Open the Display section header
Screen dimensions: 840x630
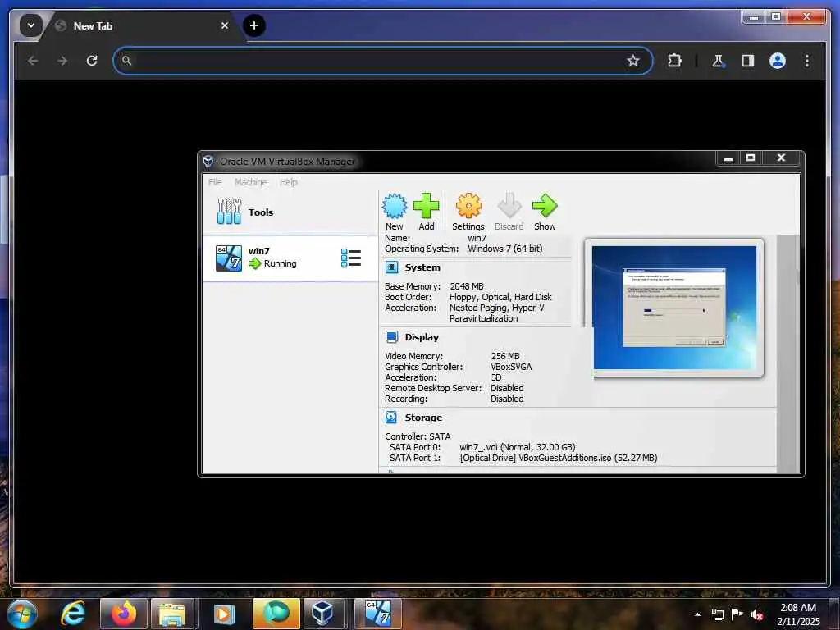point(422,337)
